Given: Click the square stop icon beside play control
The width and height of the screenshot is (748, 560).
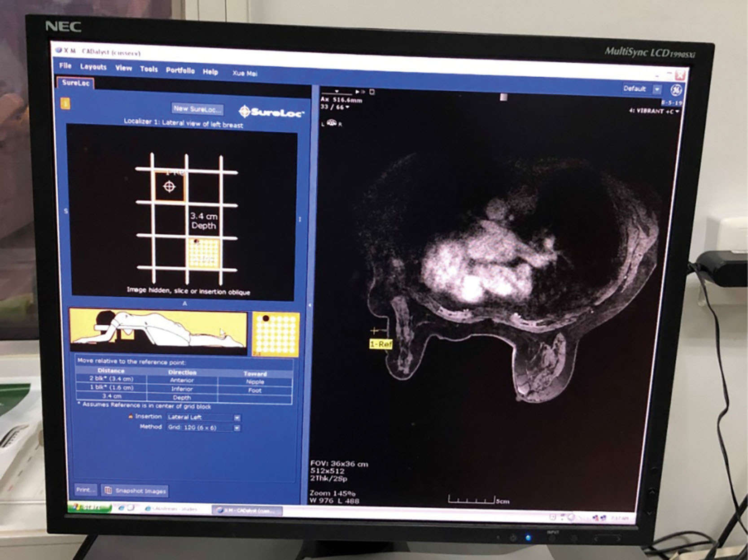Looking at the screenshot, I should pyautogui.click(x=372, y=92).
